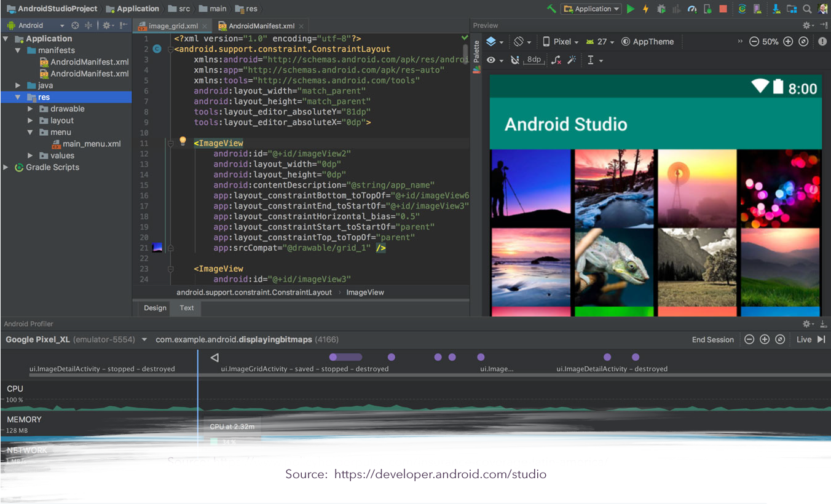Click the Infer Constraints magic wand icon
The image size is (831, 504).
tap(572, 60)
